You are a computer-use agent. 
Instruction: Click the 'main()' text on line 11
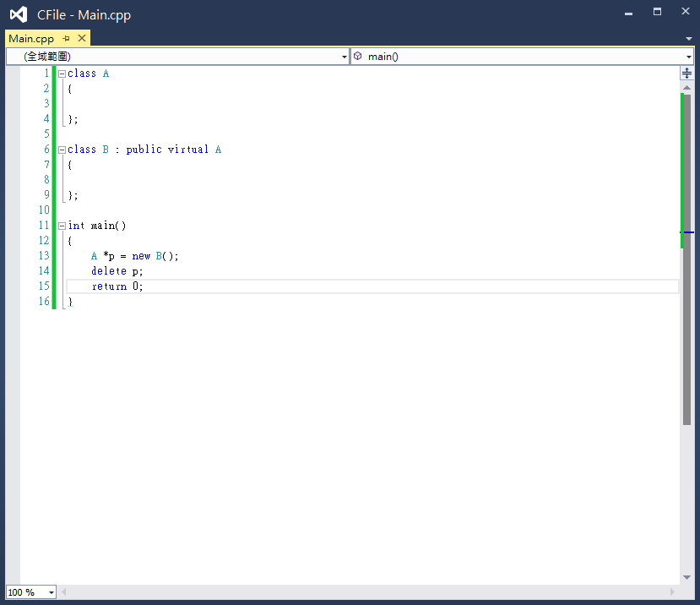tap(108, 226)
